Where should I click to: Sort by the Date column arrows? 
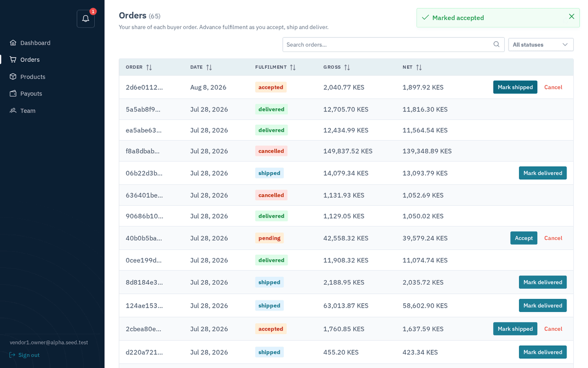209,67
